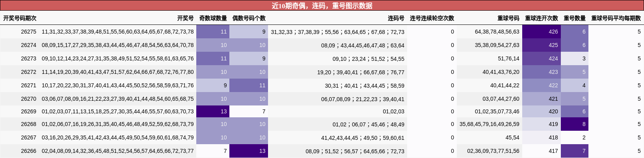This screenshot has height=158, width=644.
Task: Click repeated balls cell 40,41,44,22
Action: click(x=490, y=85)
